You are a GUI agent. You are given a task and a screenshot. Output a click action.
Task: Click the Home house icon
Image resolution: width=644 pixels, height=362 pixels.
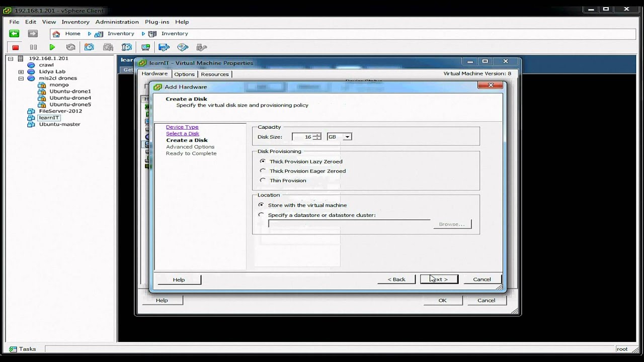[56, 34]
